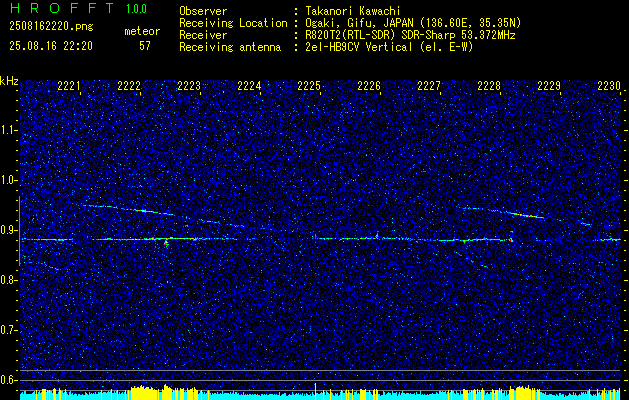This screenshot has height=400, width=629.
Task: Click the kHz axis unit label
Action: 9,81
